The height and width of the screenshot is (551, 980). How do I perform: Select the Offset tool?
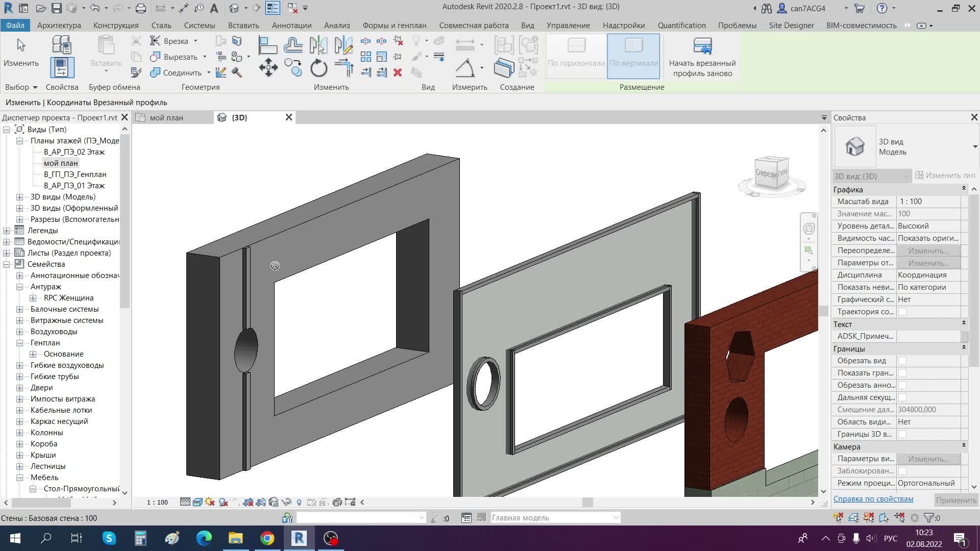pyautogui.click(x=293, y=45)
